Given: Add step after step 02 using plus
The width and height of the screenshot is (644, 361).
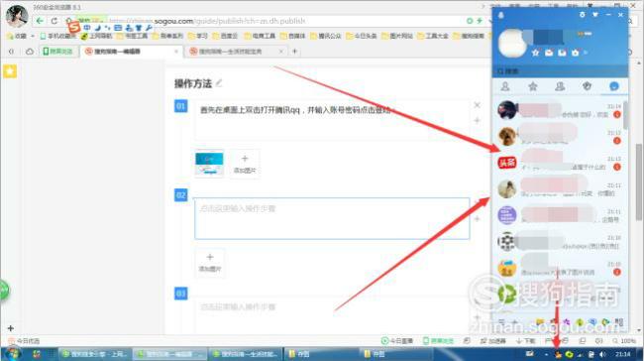Looking at the screenshot, I should [x=477, y=219].
